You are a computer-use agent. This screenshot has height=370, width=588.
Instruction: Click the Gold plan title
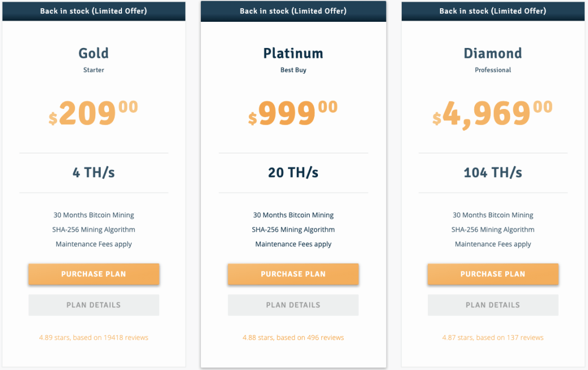(94, 53)
